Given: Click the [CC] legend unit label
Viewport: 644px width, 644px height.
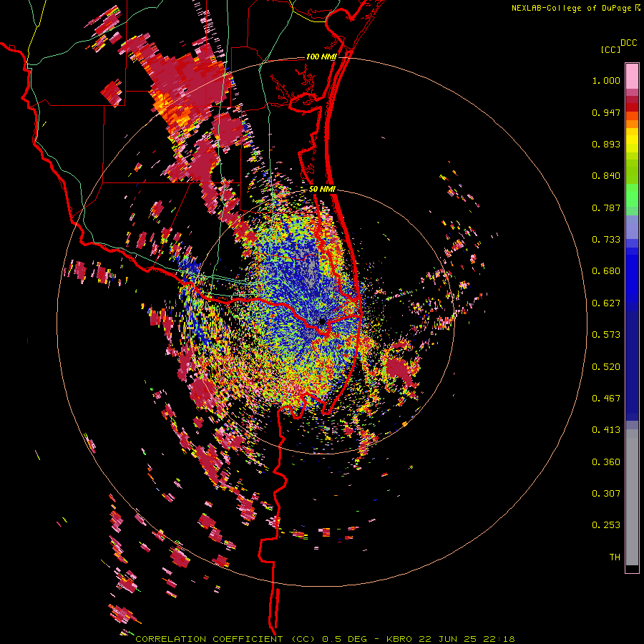Looking at the screenshot, I should 610,49.
